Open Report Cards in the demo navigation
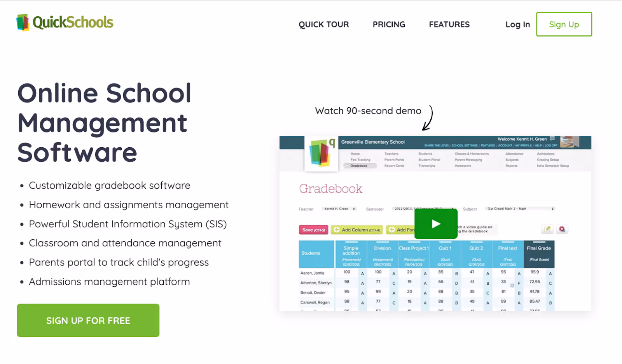 coord(394,166)
